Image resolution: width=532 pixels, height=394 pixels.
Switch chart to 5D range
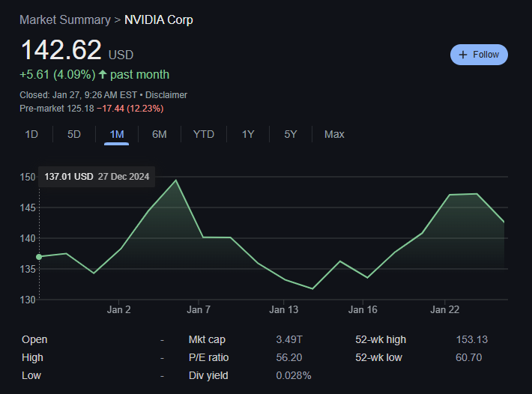click(x=74, y=134)
